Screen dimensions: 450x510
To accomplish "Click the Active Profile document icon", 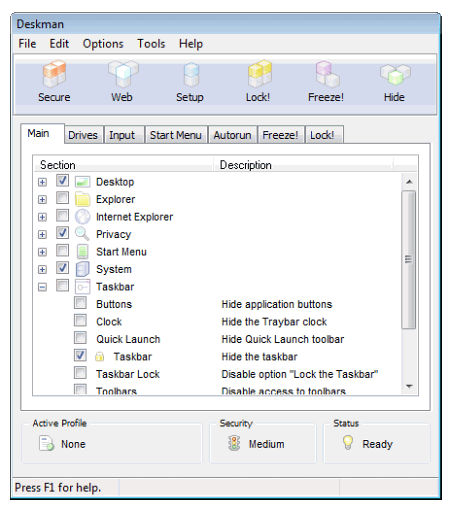I will click(x=46, y=443).
